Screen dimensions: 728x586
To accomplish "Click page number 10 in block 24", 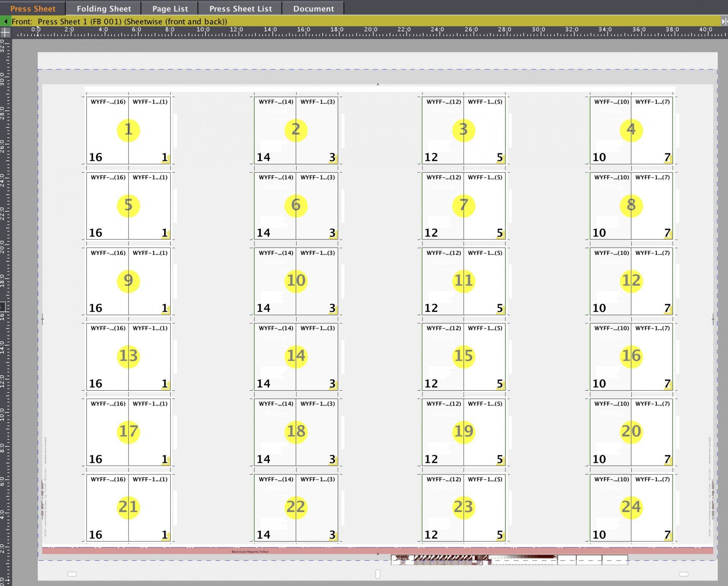I will (599, 534).
